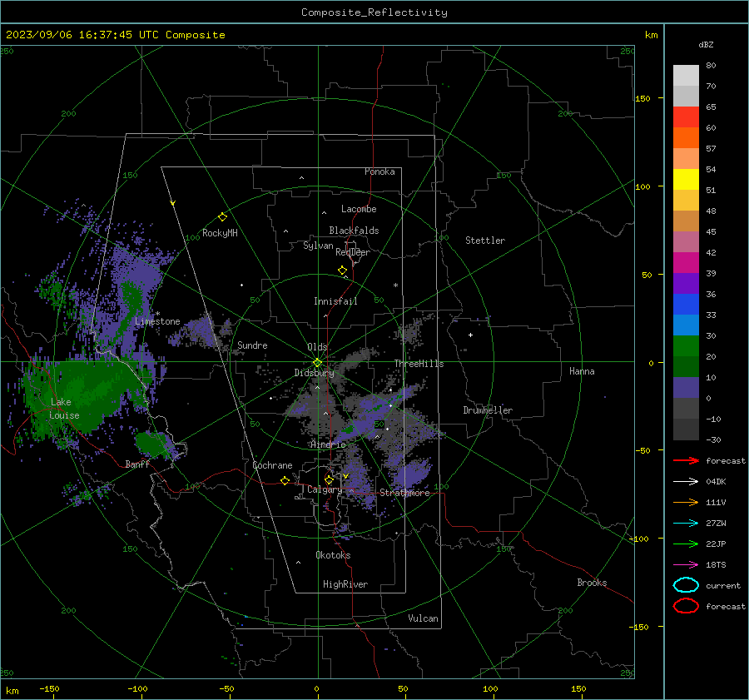
Task: Click the yellow diamond marker above Calgary
Action: point(329,479)
